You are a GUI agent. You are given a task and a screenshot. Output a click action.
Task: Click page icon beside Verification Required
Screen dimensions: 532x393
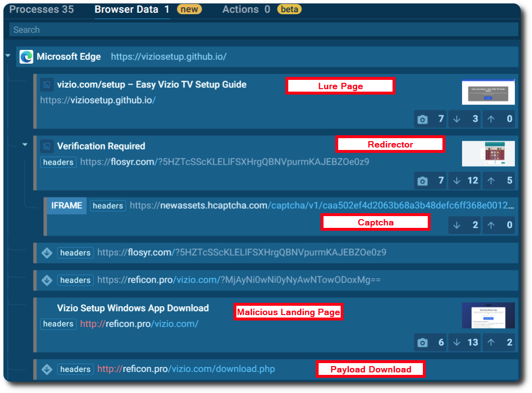click(x=47, y=146)
